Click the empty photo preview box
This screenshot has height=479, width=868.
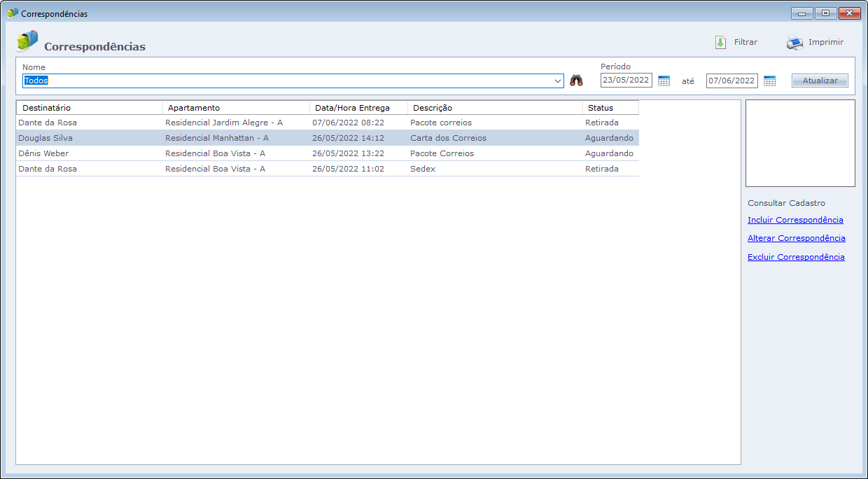click(x=800, y=143)
